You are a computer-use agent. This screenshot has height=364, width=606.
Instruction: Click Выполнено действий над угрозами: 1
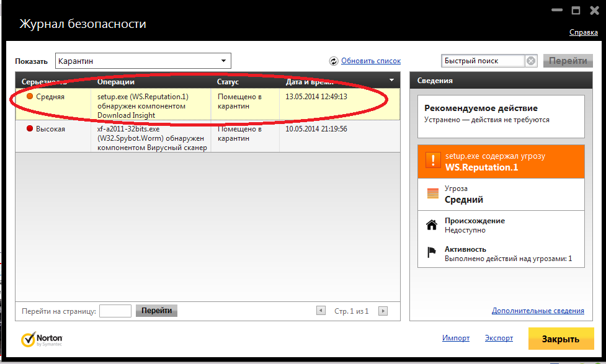(x=508, y=259)
